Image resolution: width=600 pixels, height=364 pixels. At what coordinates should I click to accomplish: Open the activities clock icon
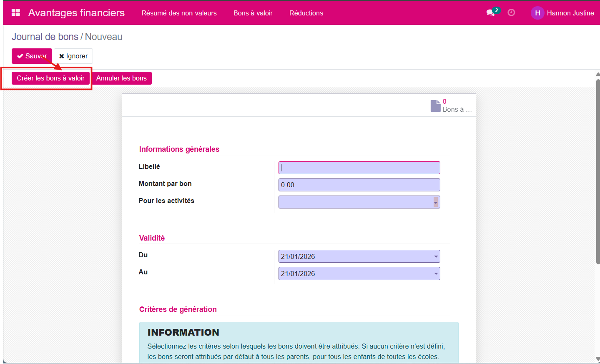click(511, 13)
